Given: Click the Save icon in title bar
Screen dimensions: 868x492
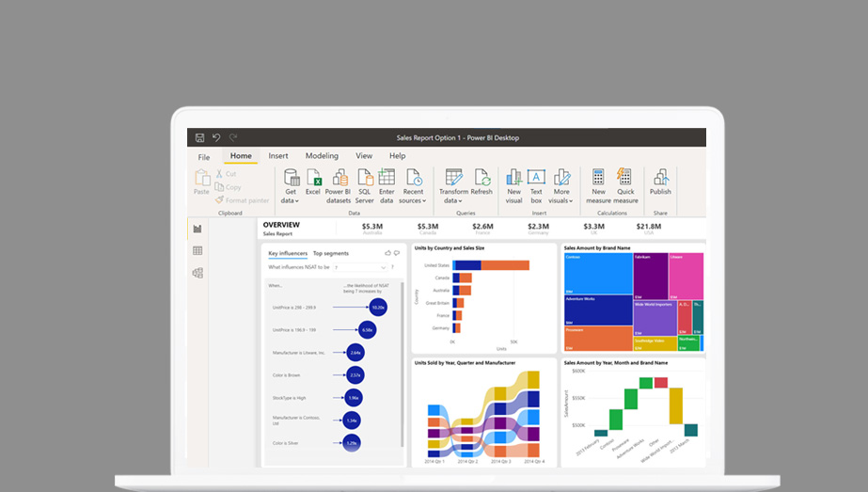Looking at the screenshot, I should [200, 137].
